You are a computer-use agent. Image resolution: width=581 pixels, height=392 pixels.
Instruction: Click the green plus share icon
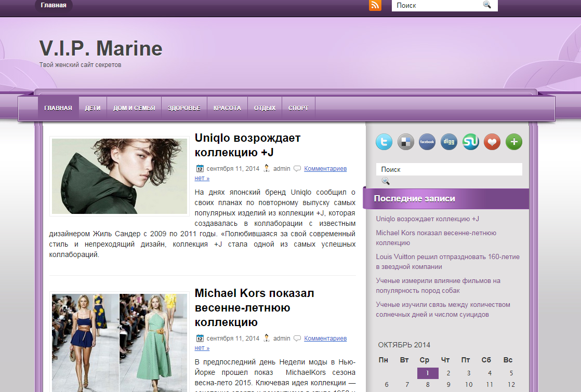pyautogui.click(x=514, y=142)
